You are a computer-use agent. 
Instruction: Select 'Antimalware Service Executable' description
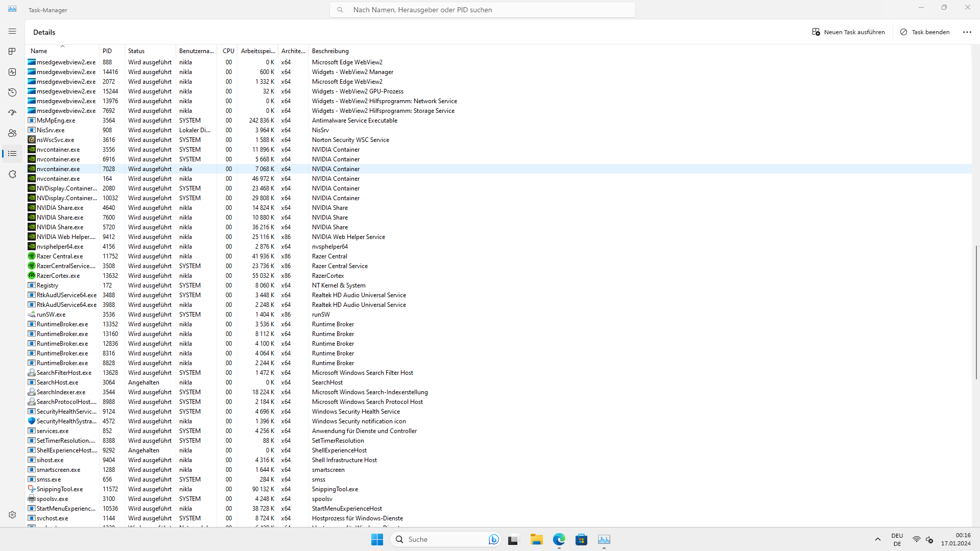(x=354, y=121)
